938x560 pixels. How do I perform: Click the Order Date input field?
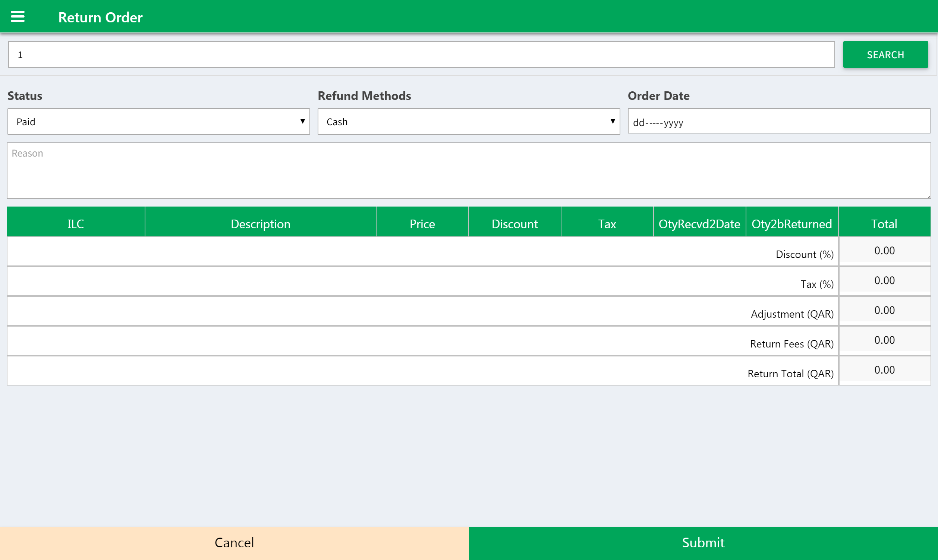click(x=779, y=122)
